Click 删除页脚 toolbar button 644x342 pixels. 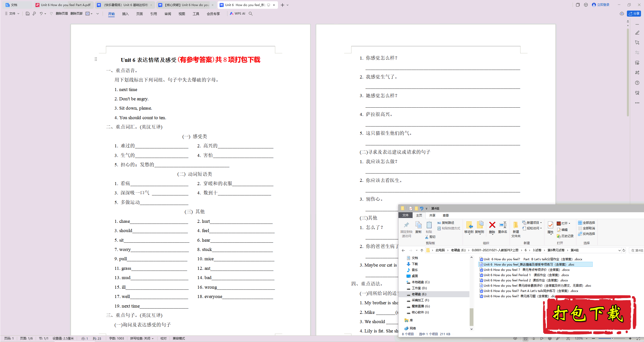point(76,14)
